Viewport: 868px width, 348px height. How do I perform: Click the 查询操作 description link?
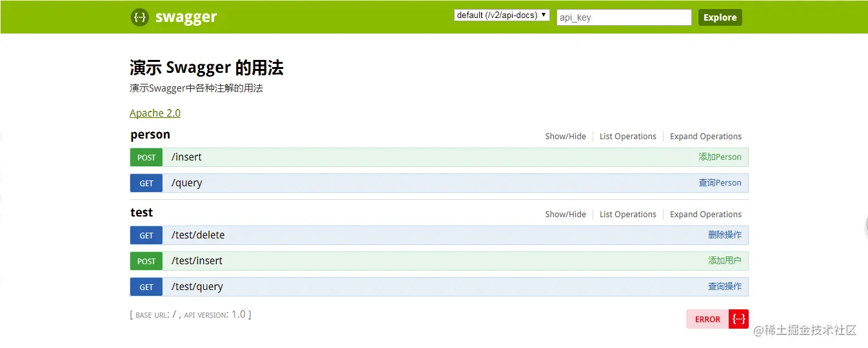point(725,286)
